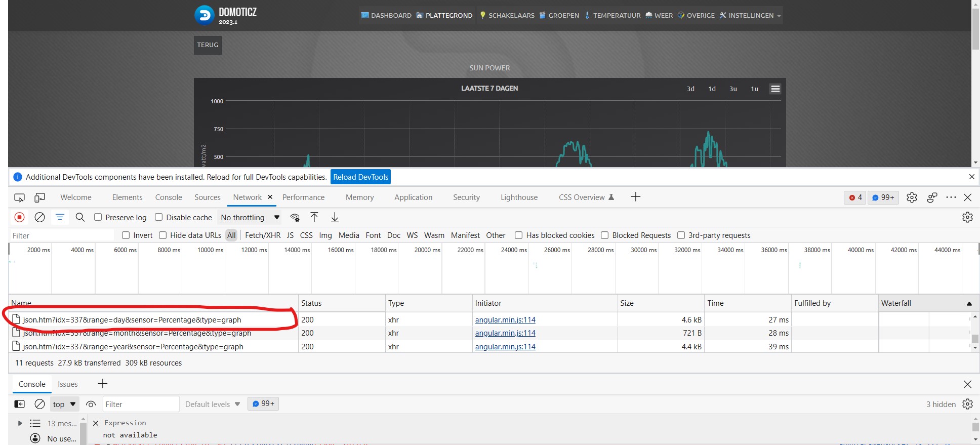980x445 pixels.
Task: Select 1u chart range button
Action: 754,89
